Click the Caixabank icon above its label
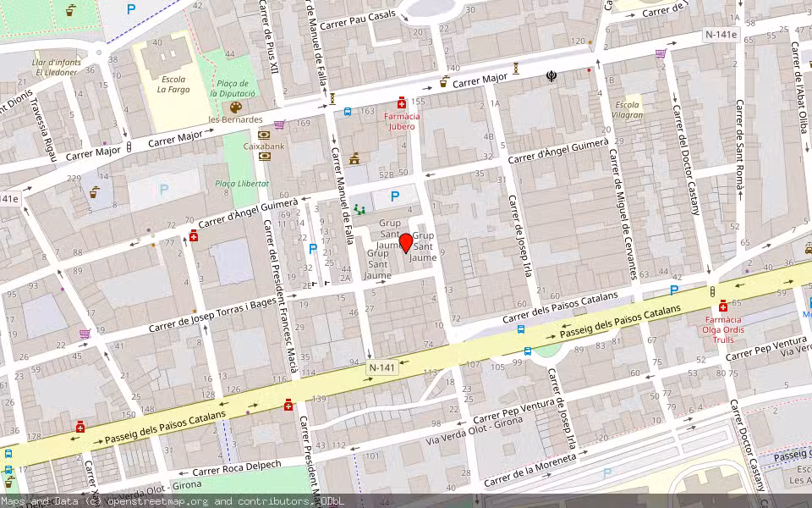812x508 pixels. (x=264, y=135)
